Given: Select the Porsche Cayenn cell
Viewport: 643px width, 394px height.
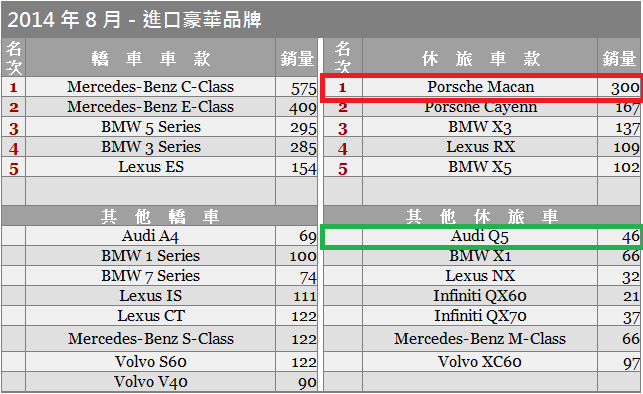Looking at the screenshot, I should pyautogui.click(x=480, y=107).
